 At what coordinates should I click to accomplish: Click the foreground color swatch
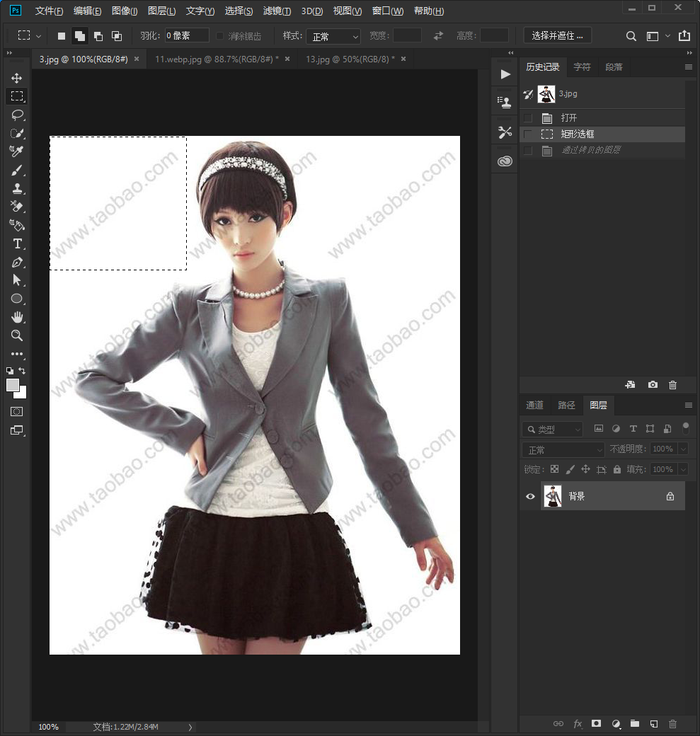13,385
